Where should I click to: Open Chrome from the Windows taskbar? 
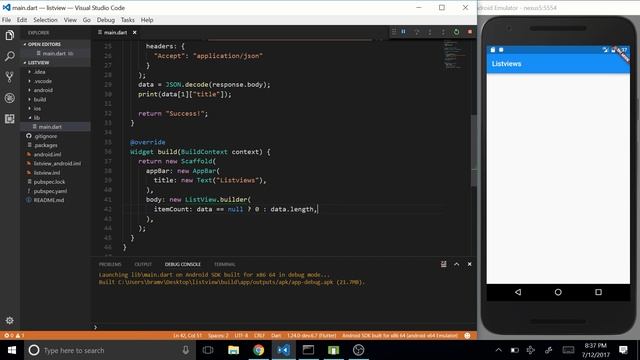click(258, 350)
